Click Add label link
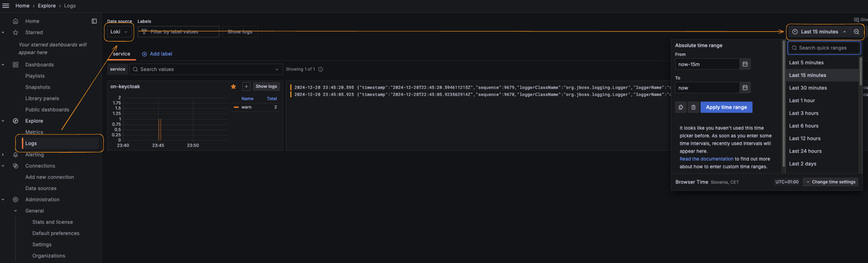868x263 pixels. (x=161, y=54)
